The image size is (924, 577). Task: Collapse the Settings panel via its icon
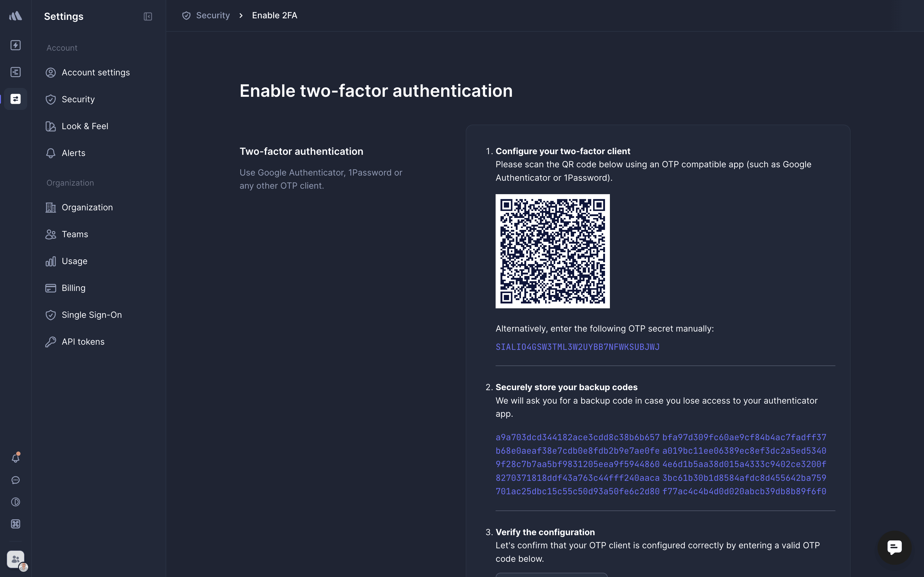148,16
